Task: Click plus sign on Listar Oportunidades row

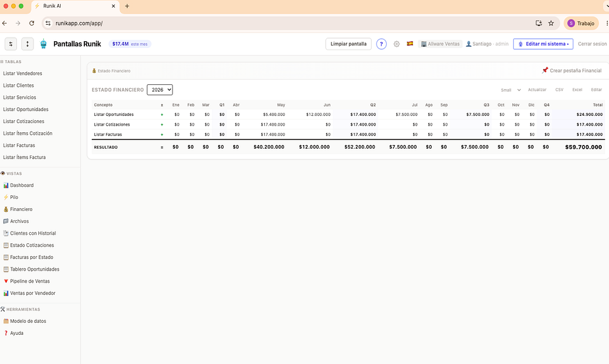Action: [x=162, y=115]
